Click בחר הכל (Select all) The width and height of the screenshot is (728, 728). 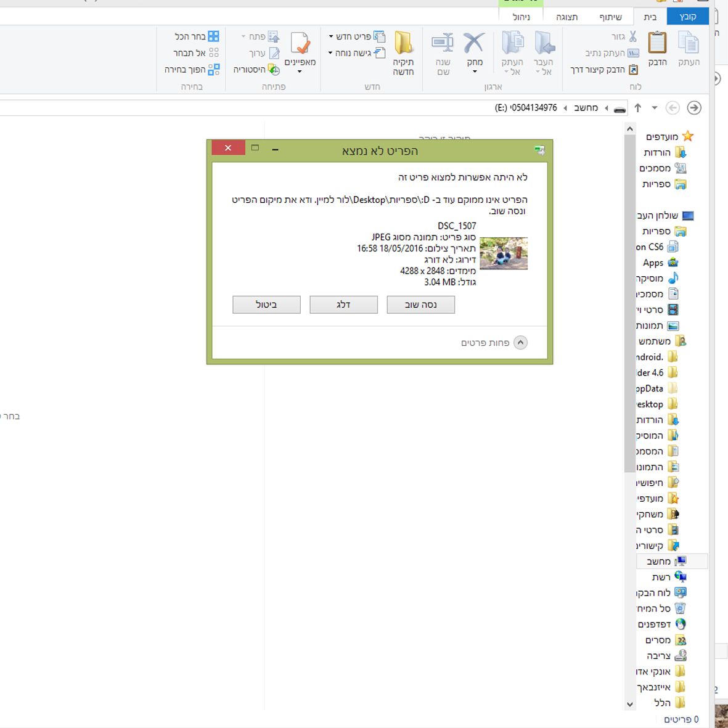[x=197, y=36]
